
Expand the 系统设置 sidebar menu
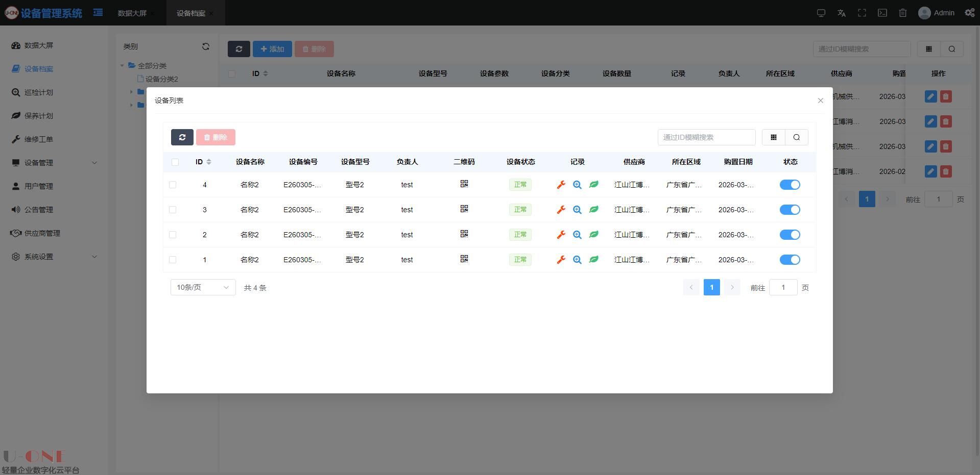[x=54, y=257]
